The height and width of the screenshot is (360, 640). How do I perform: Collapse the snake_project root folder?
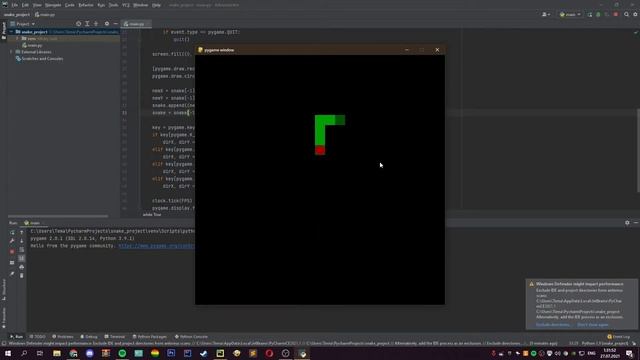pos(11,32)
